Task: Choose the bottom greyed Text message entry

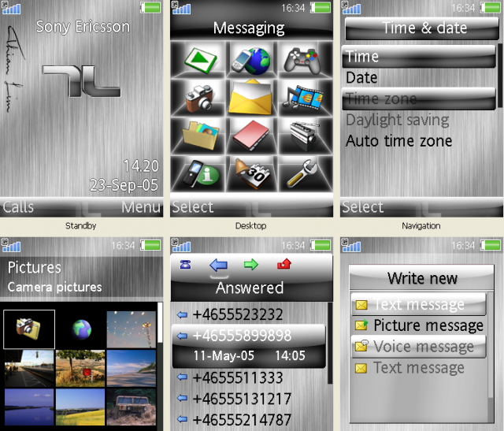Action: pyautogui.click(x=418, y=368)
